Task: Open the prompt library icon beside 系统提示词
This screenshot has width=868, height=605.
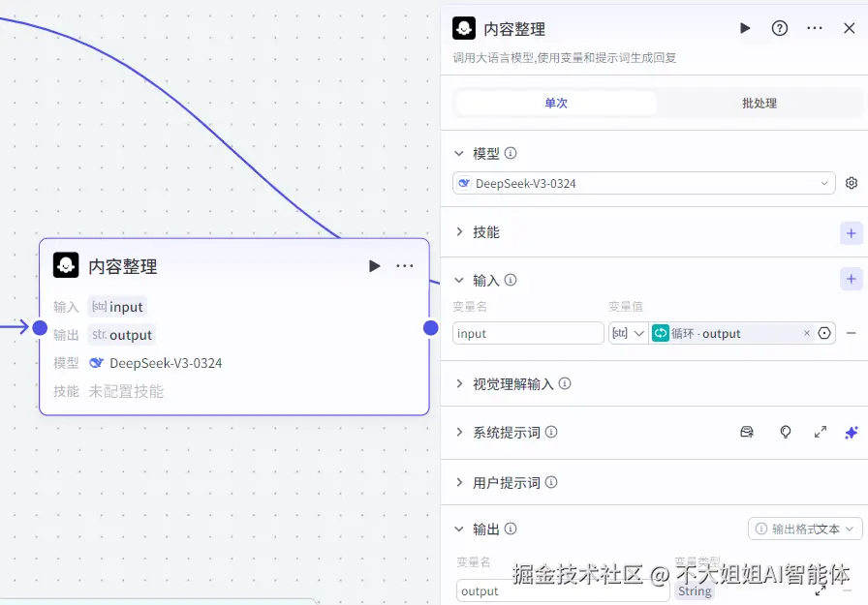Action: pyautogui.click(x=747, y=433)
